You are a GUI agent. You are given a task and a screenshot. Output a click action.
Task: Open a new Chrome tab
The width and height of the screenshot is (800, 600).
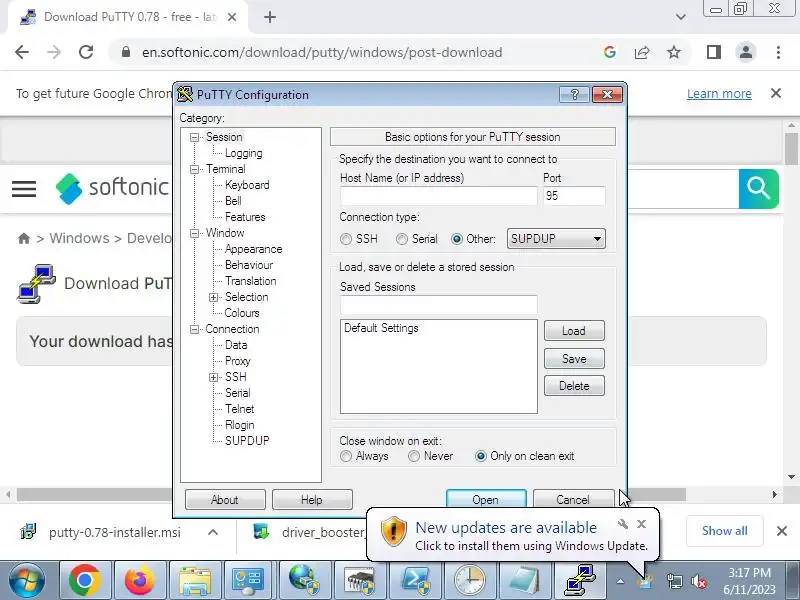270,17
